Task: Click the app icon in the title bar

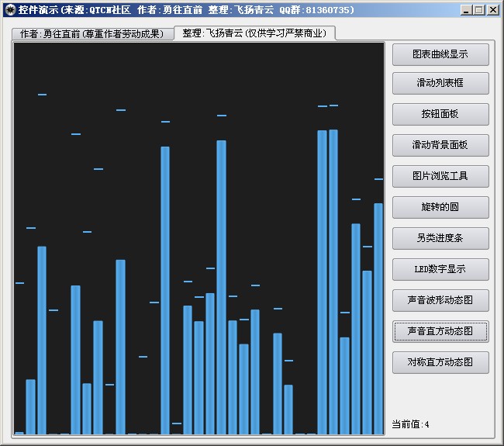Action: pos(10,9)
